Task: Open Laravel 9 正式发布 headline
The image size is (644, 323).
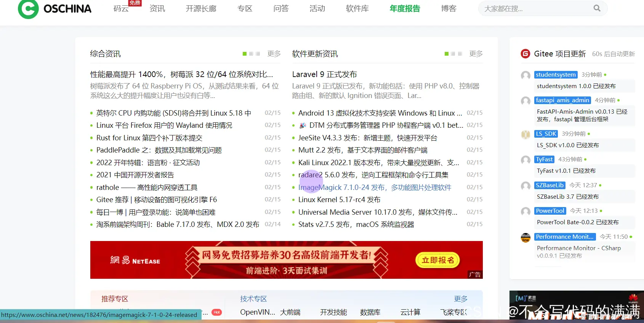Action: tap(325, 74)
